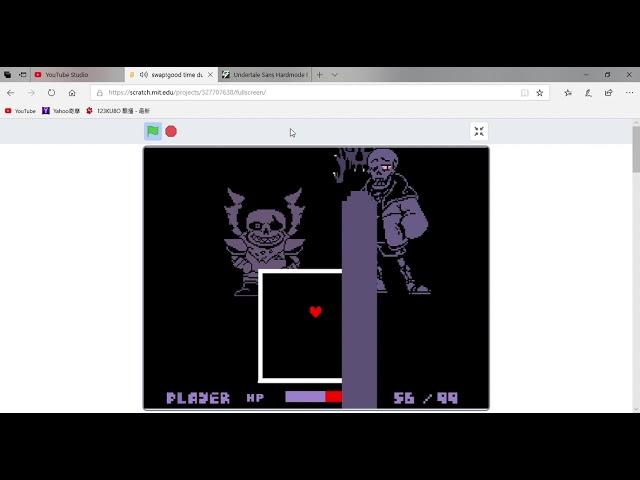The height and width of the screenshot is (480, 640).
Task: Click the site lock icon in address bar
Action: (100, 93)
